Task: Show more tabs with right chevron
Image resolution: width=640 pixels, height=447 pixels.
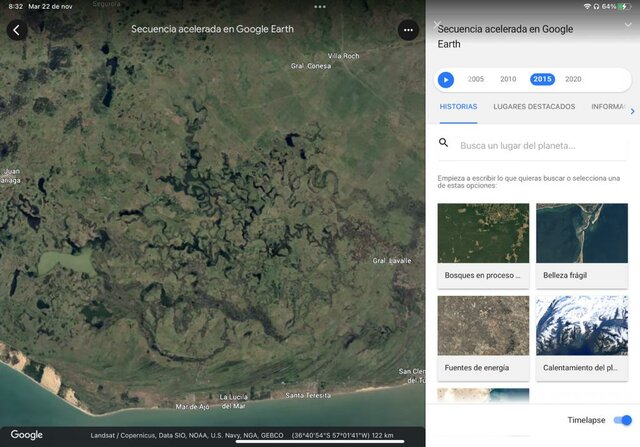Action: (633, 111)
